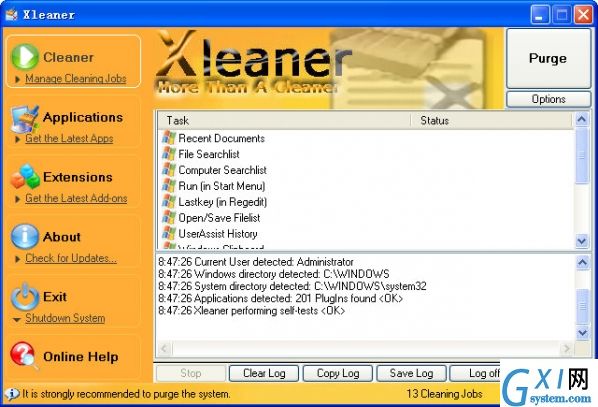598x407 pixels.
Task: Click the green Cleaner play icon
Action: pos(25,56)
